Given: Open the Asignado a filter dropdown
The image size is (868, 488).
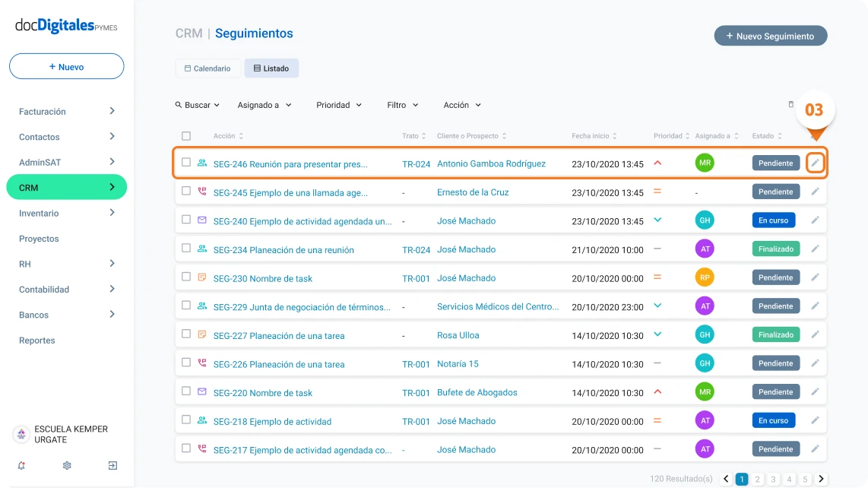Looking at the screenshot, I should click(x=264, y=105).
